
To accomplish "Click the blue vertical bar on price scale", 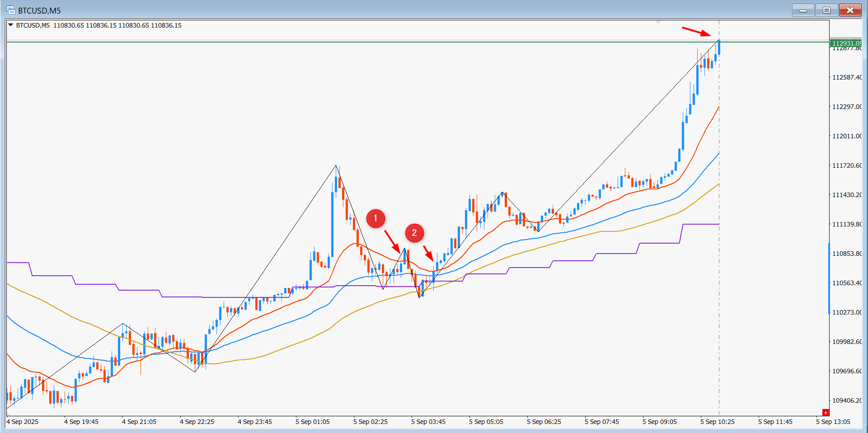I will coord(829,278).
